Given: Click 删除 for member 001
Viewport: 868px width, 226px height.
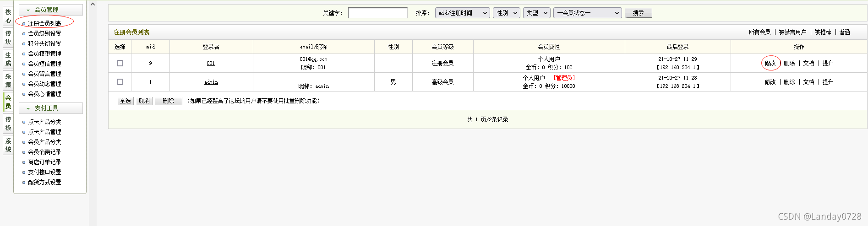Looking at the screenshot, I should click(x=789, y=63).
